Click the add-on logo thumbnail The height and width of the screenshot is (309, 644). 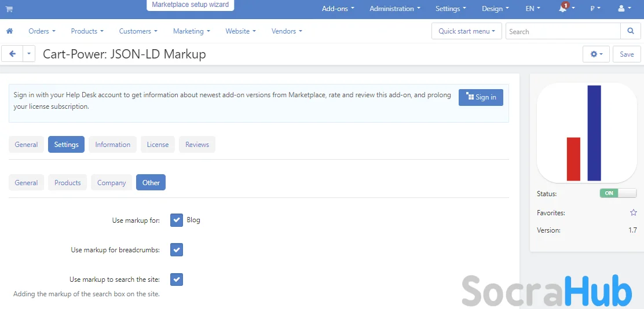[x=587, y=133]
